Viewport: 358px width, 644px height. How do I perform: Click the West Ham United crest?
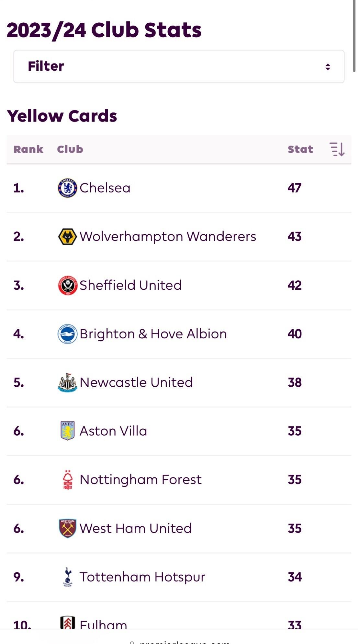(x=67, y=528)
